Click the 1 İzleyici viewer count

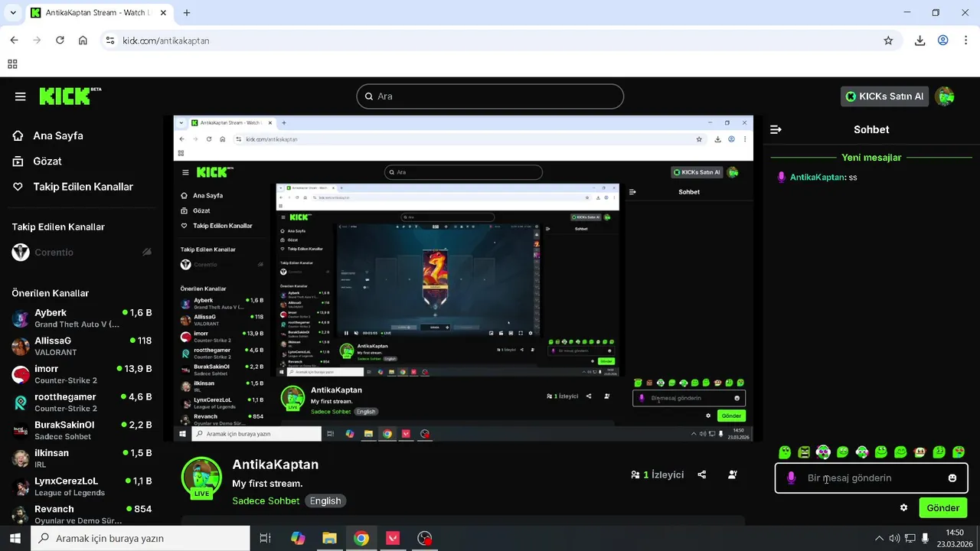(x=657, y=474)
